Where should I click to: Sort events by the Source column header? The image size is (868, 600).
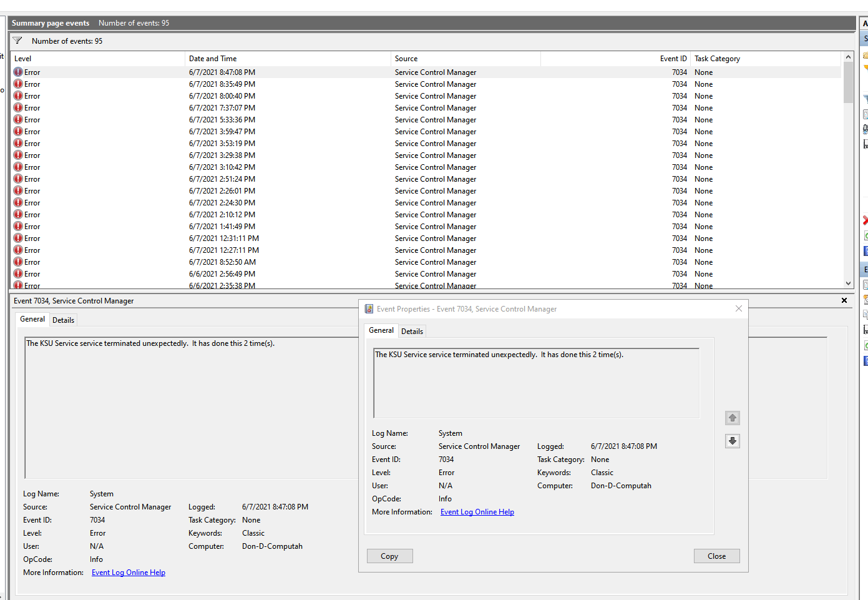[466, 59]
